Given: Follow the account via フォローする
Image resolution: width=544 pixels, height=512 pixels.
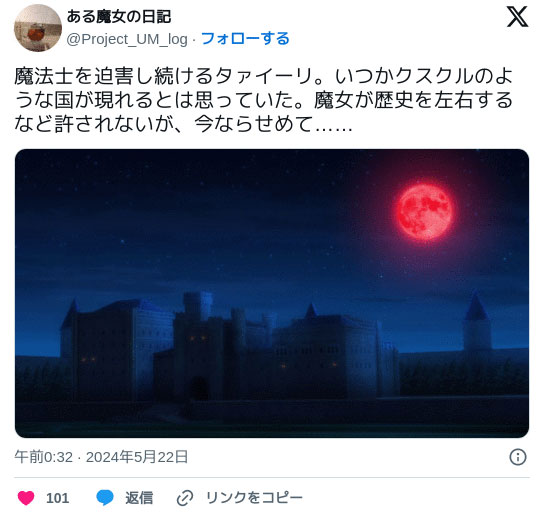Looking at the screenshot, I should [245, 39].
